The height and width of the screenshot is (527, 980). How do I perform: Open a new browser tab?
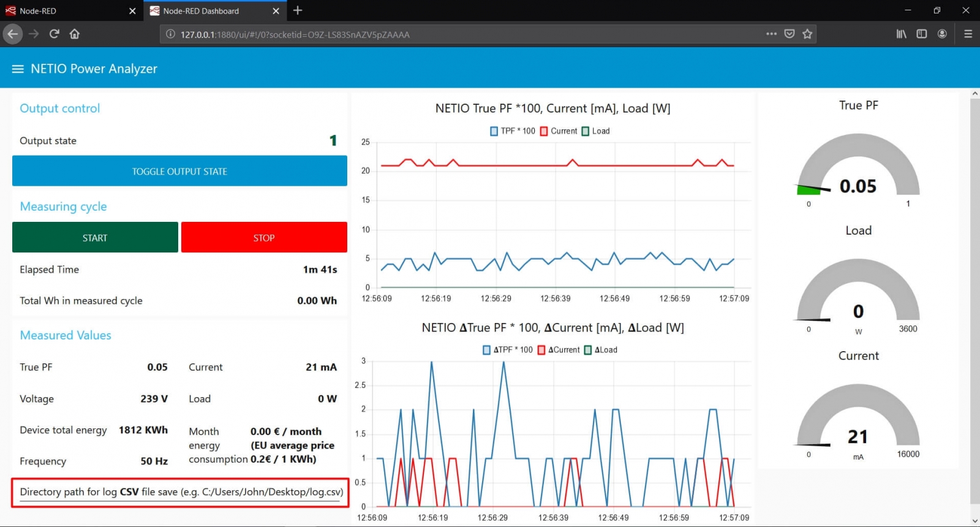298,10
